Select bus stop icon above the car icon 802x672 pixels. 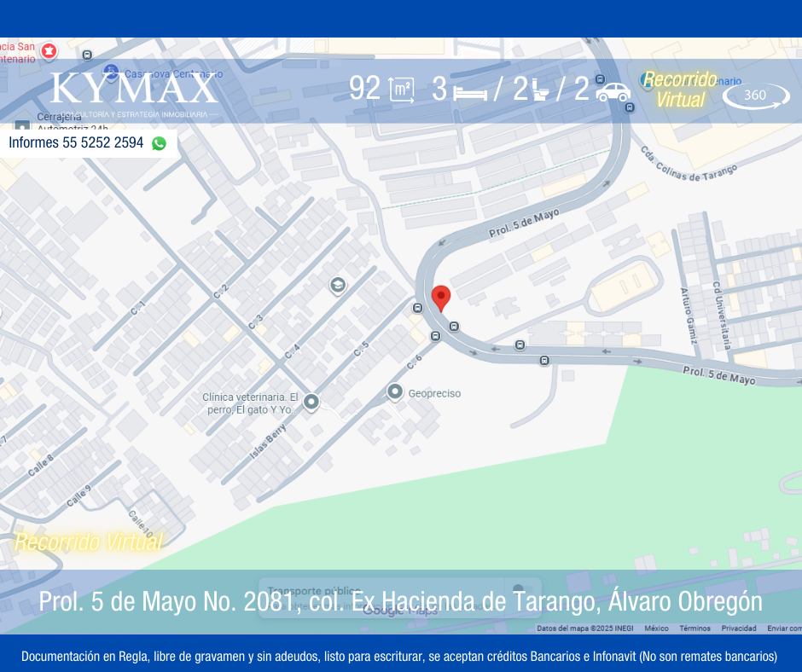point(600,79)
